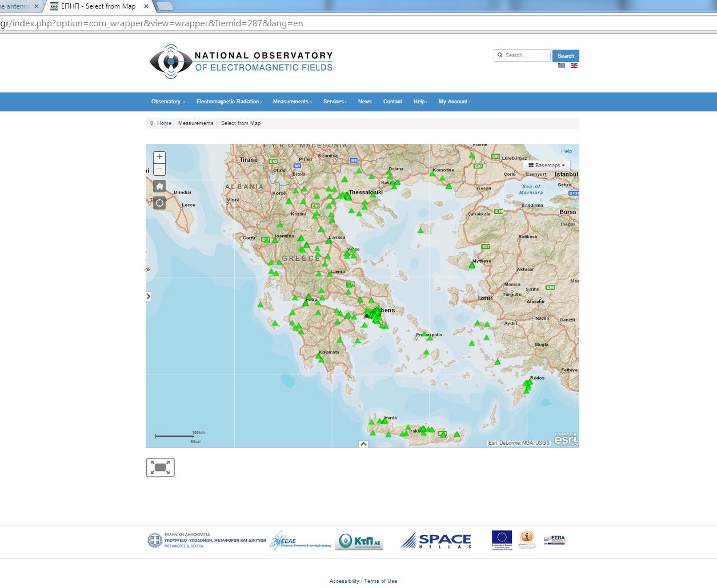Open the Electromagnetic Radiation menu
717x588 pixels.
(229, 102)
